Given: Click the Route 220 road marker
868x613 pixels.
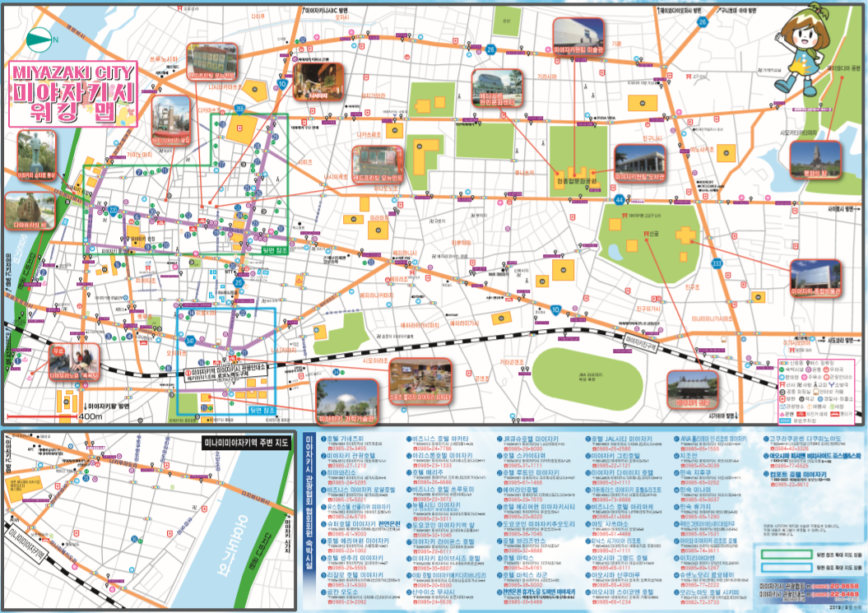Looking at the screenshot, I should pyautogui.click(x=114, y=211).
